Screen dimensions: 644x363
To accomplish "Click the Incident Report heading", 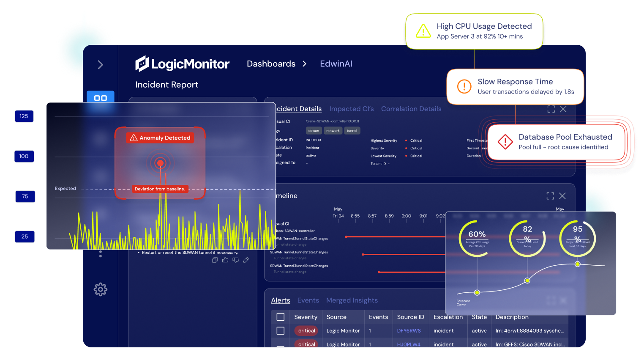I will (167, 85).
